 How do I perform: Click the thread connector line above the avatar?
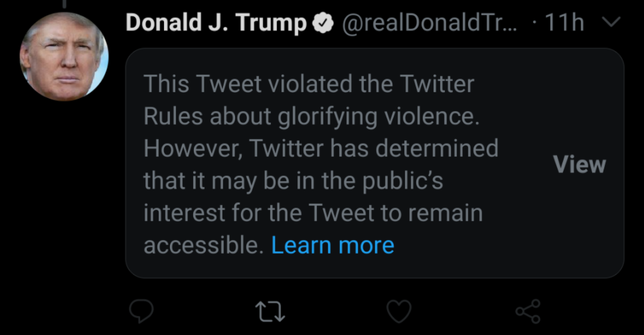[x=64, y=4]
